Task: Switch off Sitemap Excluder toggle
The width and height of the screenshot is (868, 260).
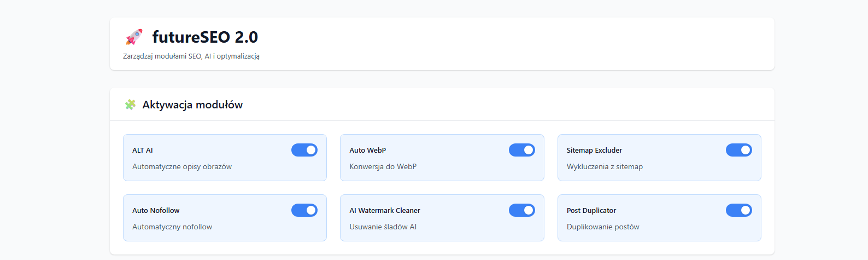Action: click(x=739, y=150)
